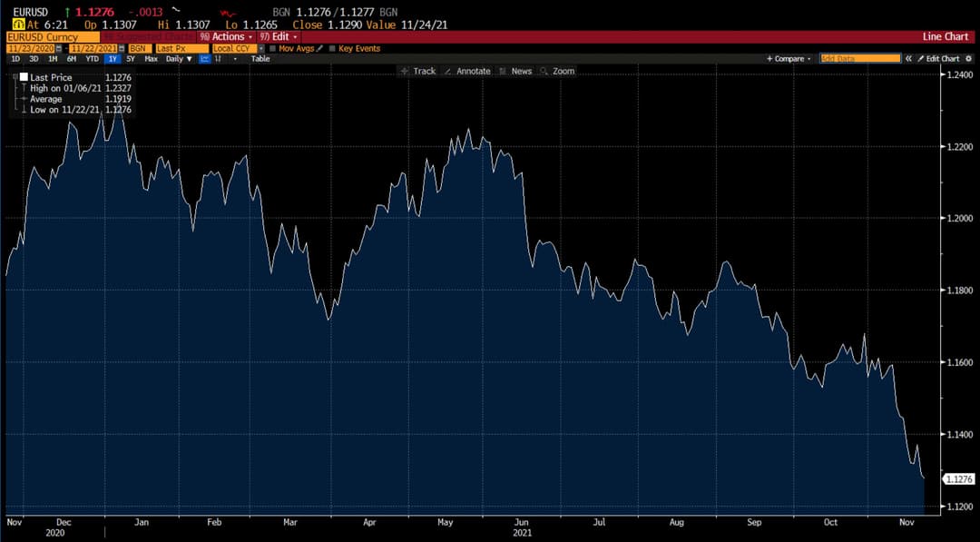980x542 pixels.
Task: Toggle Mov Avgs checkbox
Action: click(x=273, y=48)
